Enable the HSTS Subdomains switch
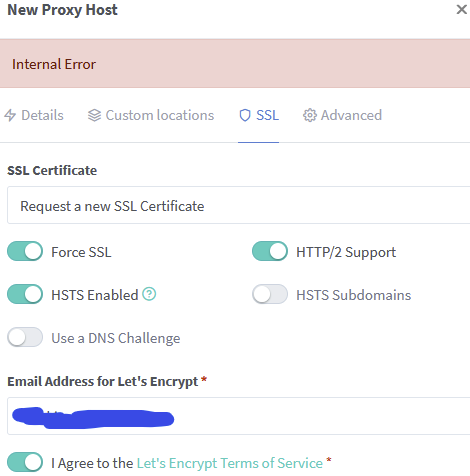The image size is (470, 476). (x=270, y=294)
